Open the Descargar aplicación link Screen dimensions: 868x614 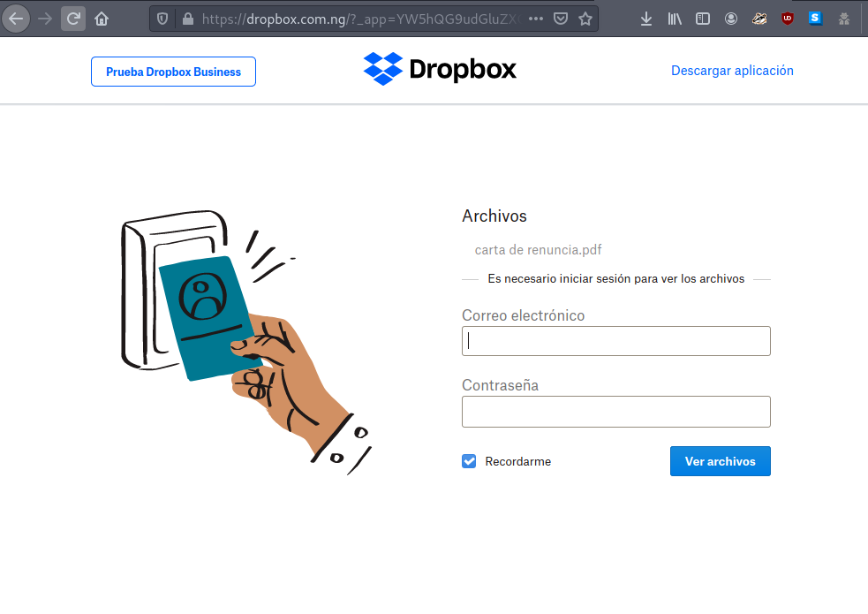pos(732,71)
